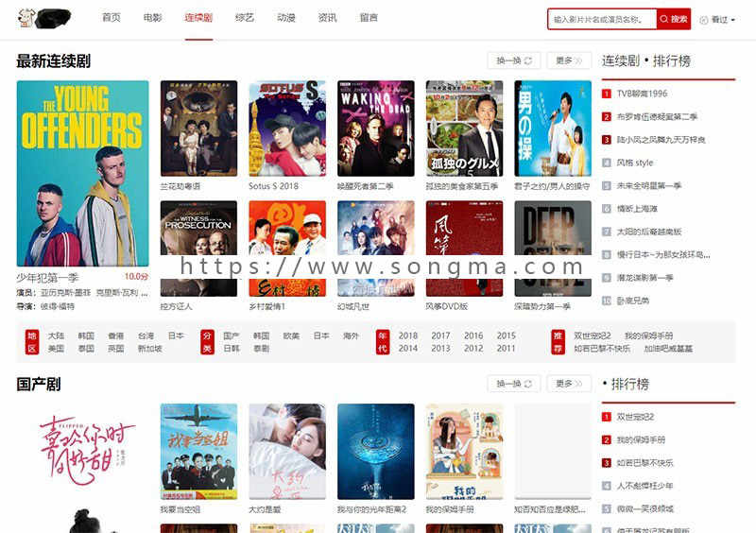Open the 大约是爱 poster
Image resolution: width=756 pixels, height=533 pixels.
287,452
